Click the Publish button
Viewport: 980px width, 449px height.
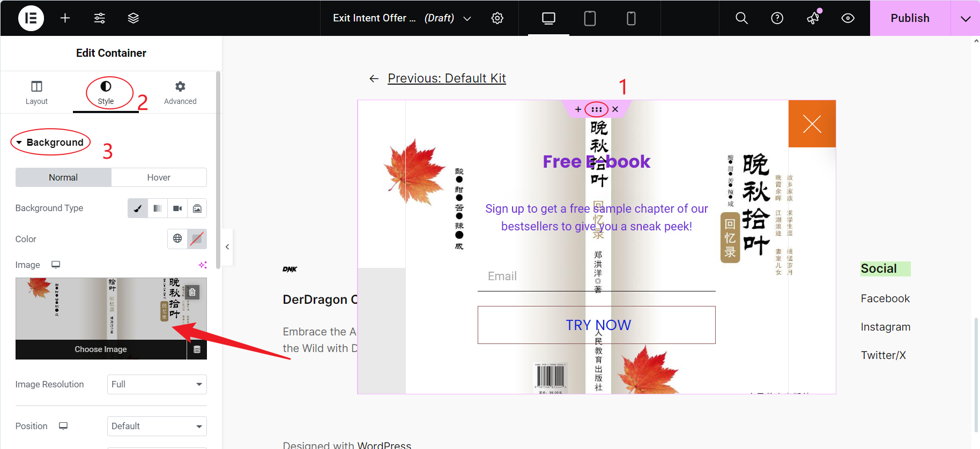tap(910, 18)
